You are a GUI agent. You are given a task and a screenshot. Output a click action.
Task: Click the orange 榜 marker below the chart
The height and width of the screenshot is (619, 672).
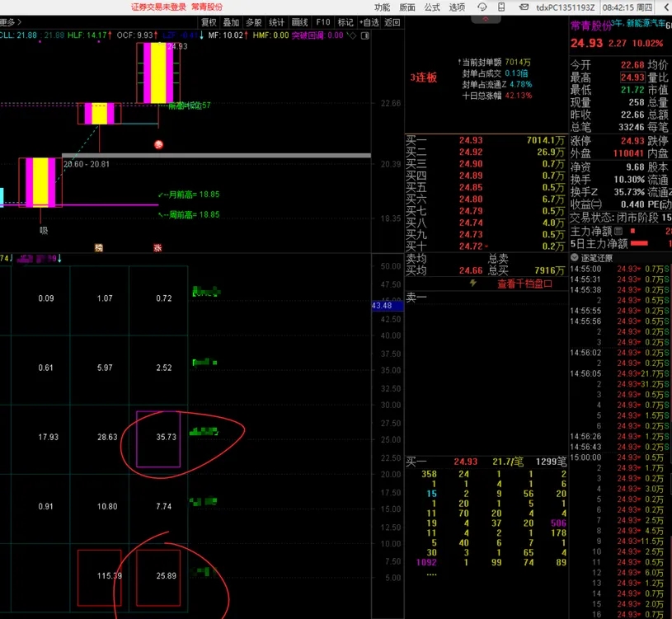click(99, 247)
